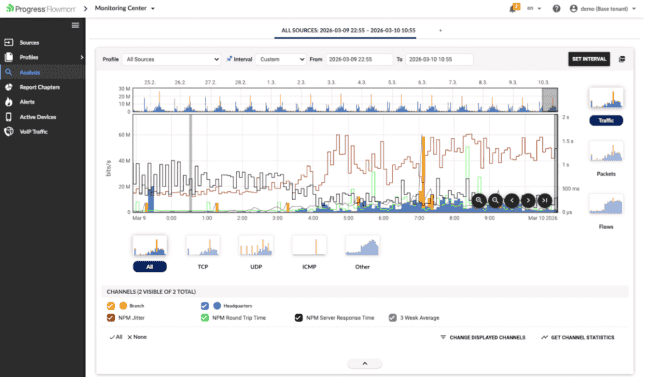Click the overview timeline selection handle
This screenshot has height=377, width=670.
coord(550,100)
